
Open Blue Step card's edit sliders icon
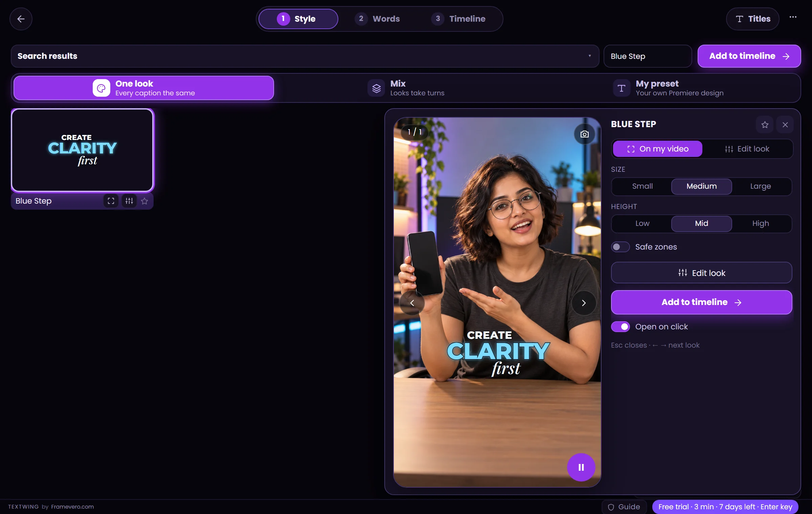(129, 201)
